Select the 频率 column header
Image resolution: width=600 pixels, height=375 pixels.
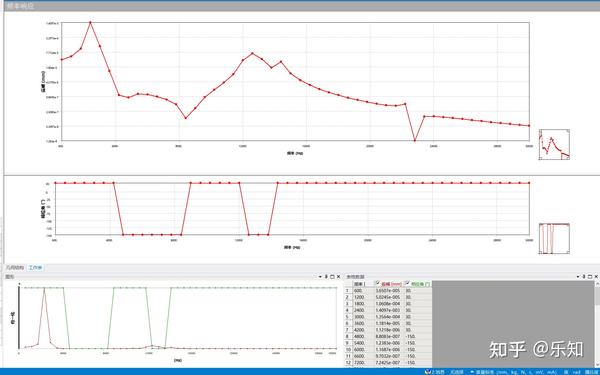point(364,284)
